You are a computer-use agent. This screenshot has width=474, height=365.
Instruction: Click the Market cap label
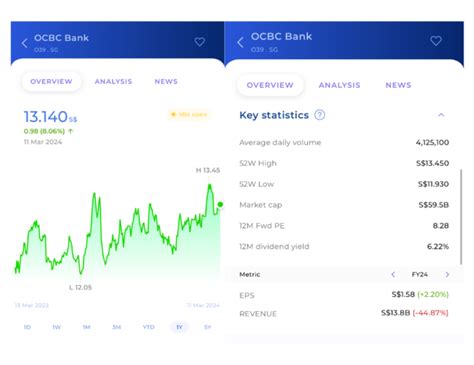pyautogui.click(x=261, y=205)
